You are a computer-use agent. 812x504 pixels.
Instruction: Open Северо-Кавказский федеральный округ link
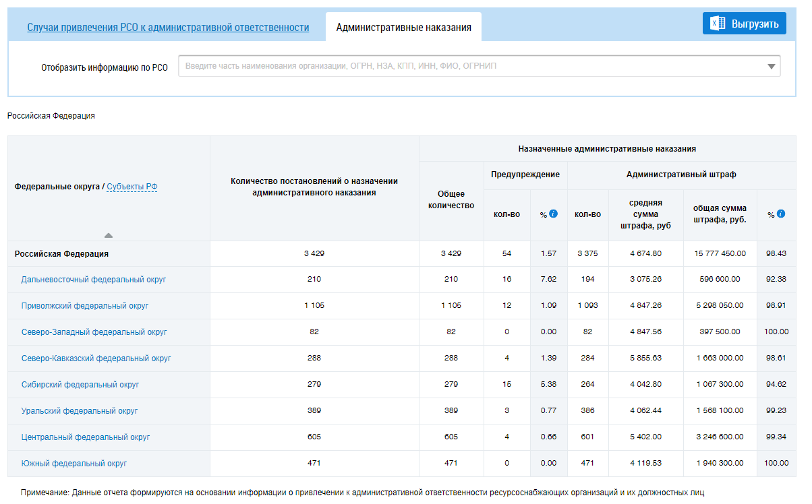(96, 358)
